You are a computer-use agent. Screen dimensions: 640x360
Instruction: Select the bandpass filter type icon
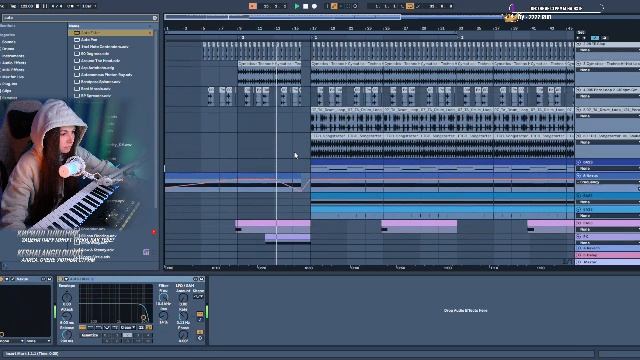(99, 327)
